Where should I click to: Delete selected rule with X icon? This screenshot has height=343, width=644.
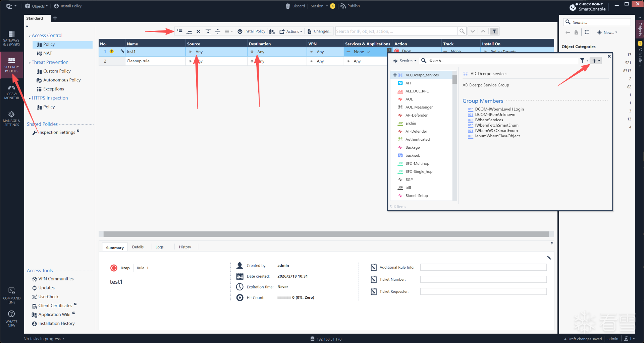tap(198, 31)
